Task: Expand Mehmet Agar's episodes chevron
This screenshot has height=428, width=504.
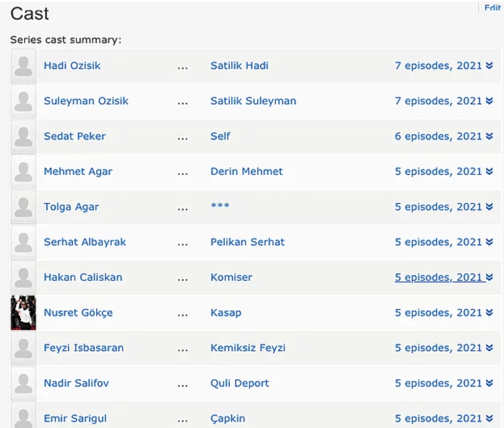Action: (489, 172)
